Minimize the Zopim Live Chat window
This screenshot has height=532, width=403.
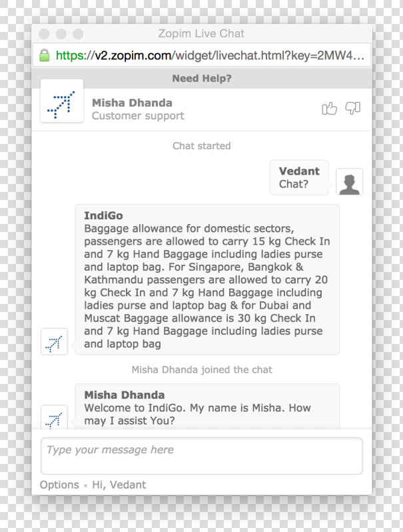tap(61, 34)
